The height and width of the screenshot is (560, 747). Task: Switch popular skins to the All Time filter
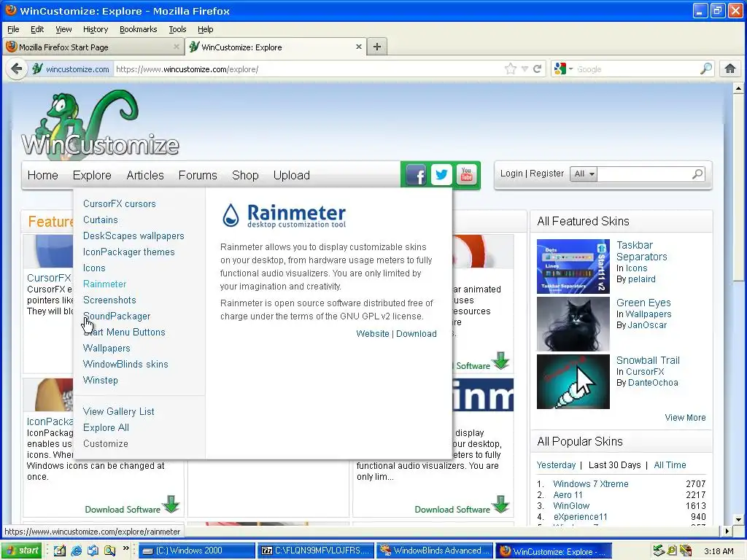click(670, 464)
